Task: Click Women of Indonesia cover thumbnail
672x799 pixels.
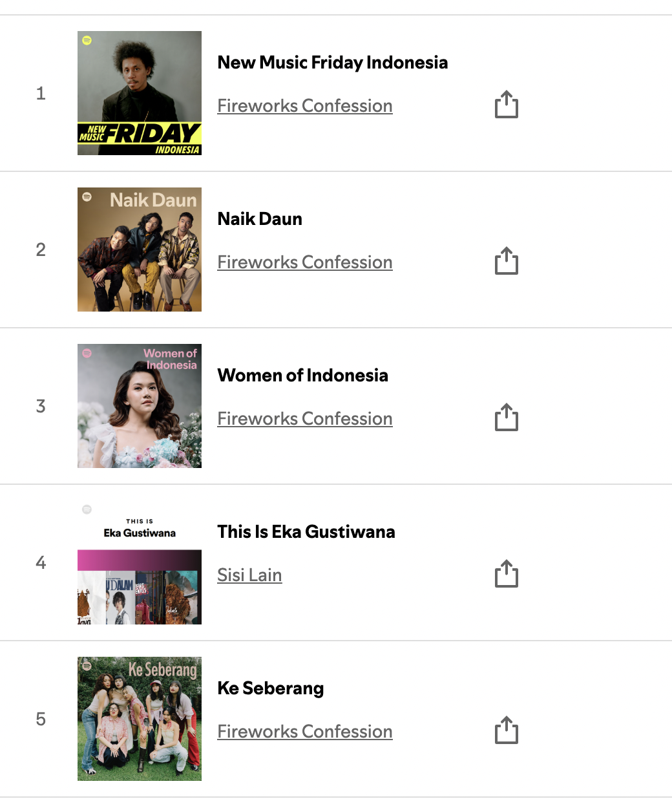Action: pos(140,406)
